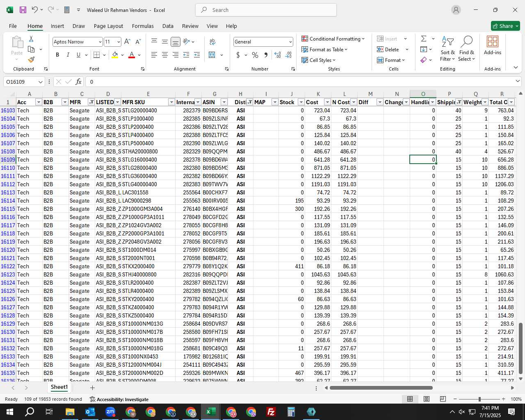Open the File menu
525x420 pixels.
13,26
